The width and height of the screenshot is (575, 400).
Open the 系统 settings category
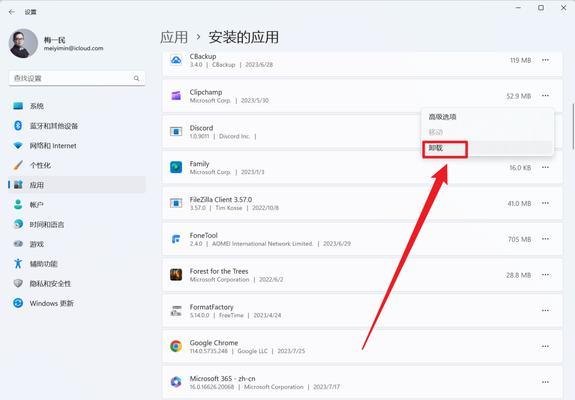pos(77,106)
